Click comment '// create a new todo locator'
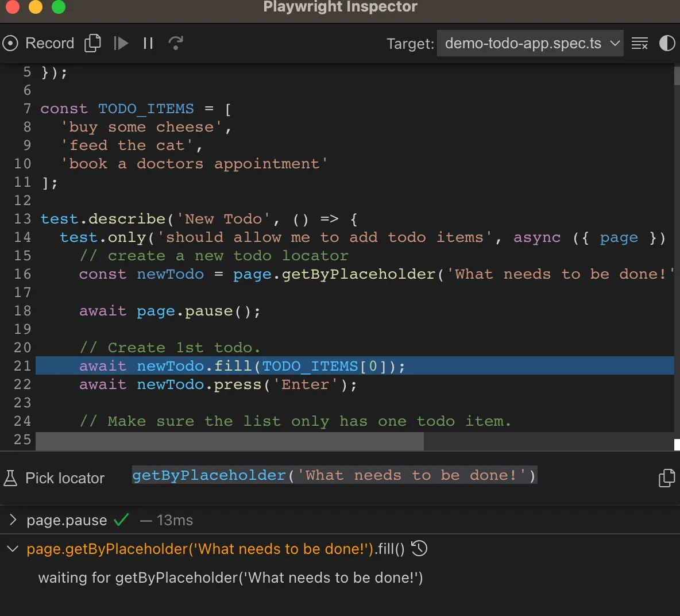The image size is (680, 616). click(x=214, y=256)
